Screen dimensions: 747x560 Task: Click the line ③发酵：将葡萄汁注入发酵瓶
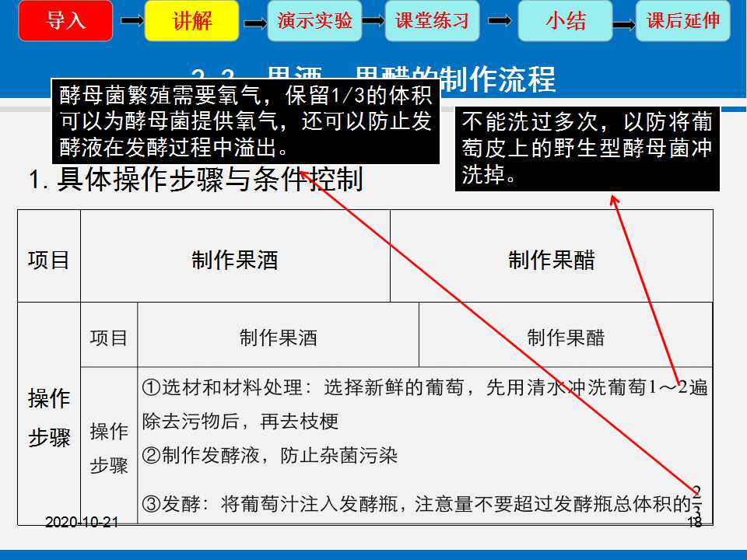(422, 504)
